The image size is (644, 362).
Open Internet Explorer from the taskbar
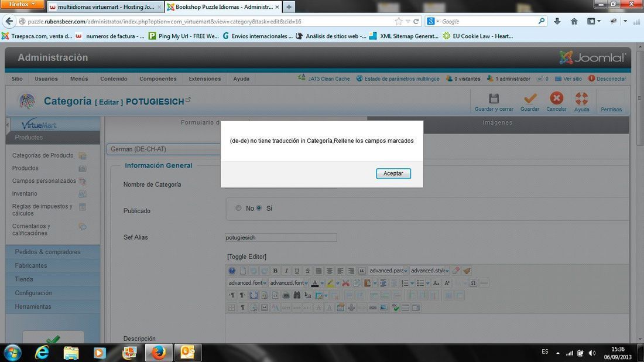click(x=42, y=353)
